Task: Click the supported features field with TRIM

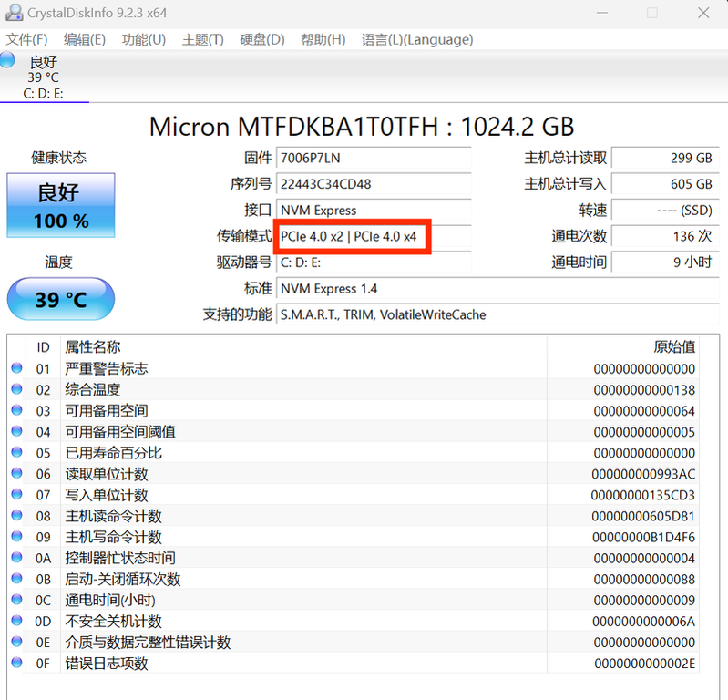Action: pyautogui.click(x=497, y=314)
